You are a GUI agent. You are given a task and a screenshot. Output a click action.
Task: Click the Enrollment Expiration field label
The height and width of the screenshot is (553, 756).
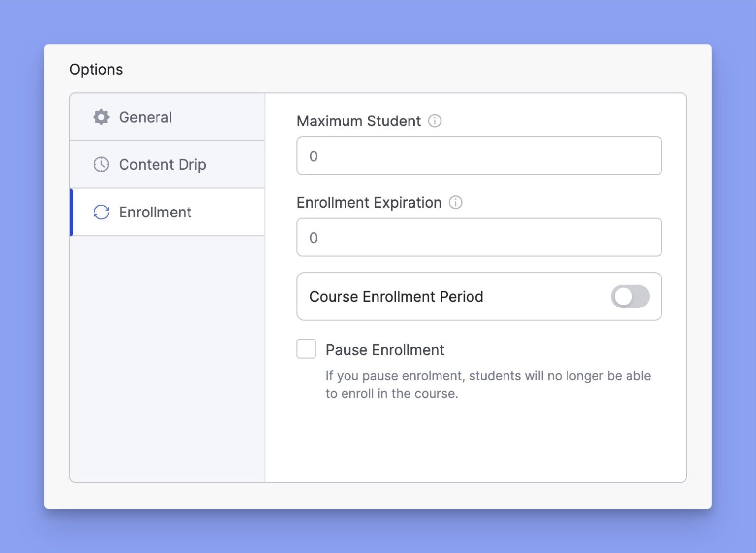[x=369, y=202]
